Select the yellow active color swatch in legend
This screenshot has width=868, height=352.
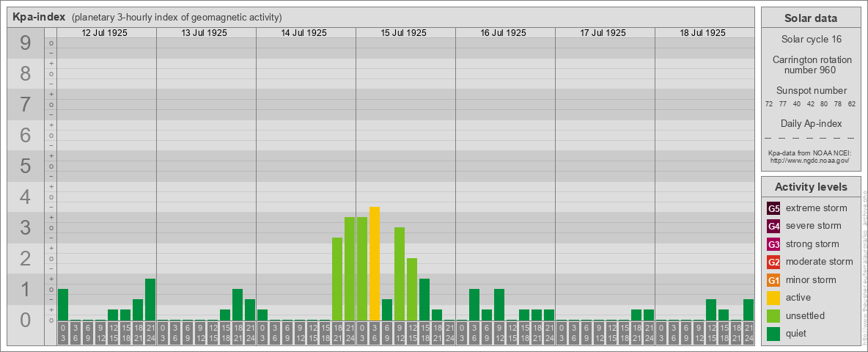pyautogui.click(x=773, y=298)
